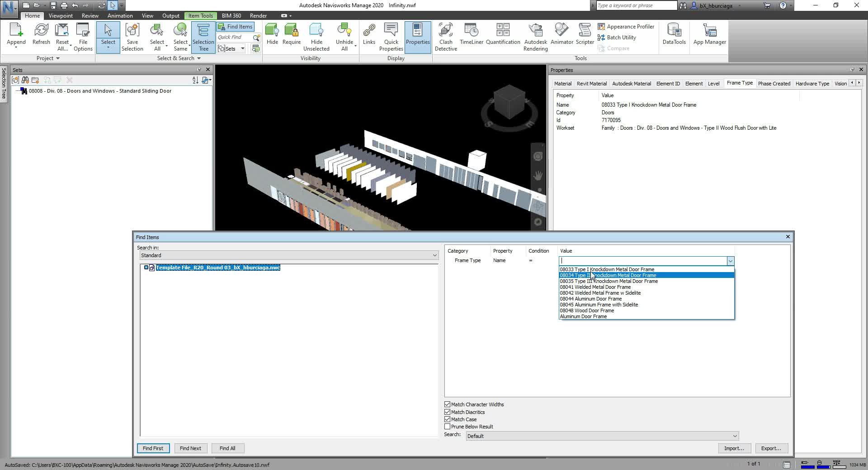
Task: Open the Reset All dropdown
Action: click(x=71, y=46)
